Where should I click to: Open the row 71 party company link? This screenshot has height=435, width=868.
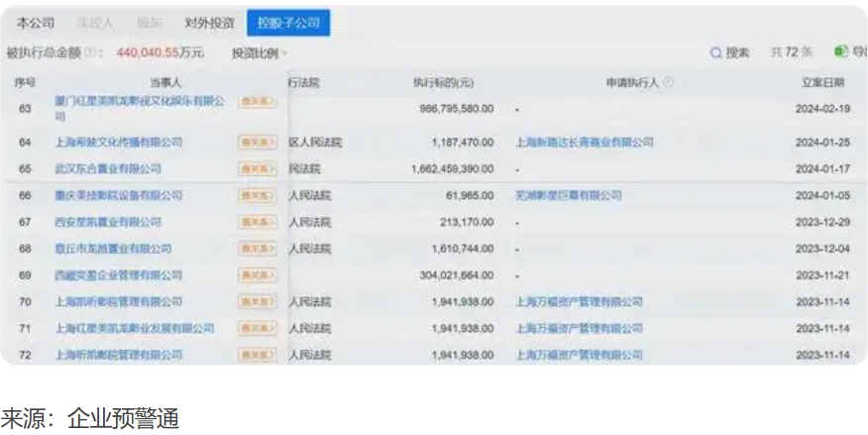[135, 328]
